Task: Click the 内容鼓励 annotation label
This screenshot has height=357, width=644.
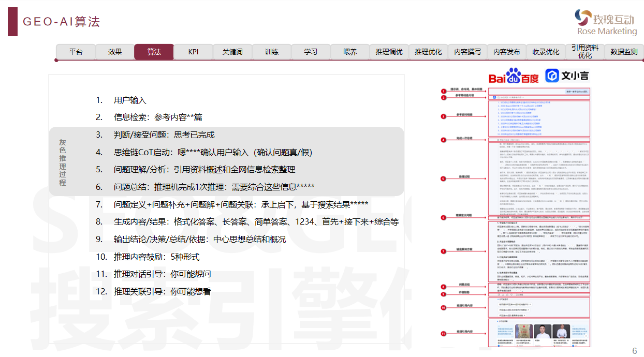Action: coord(465,293)
